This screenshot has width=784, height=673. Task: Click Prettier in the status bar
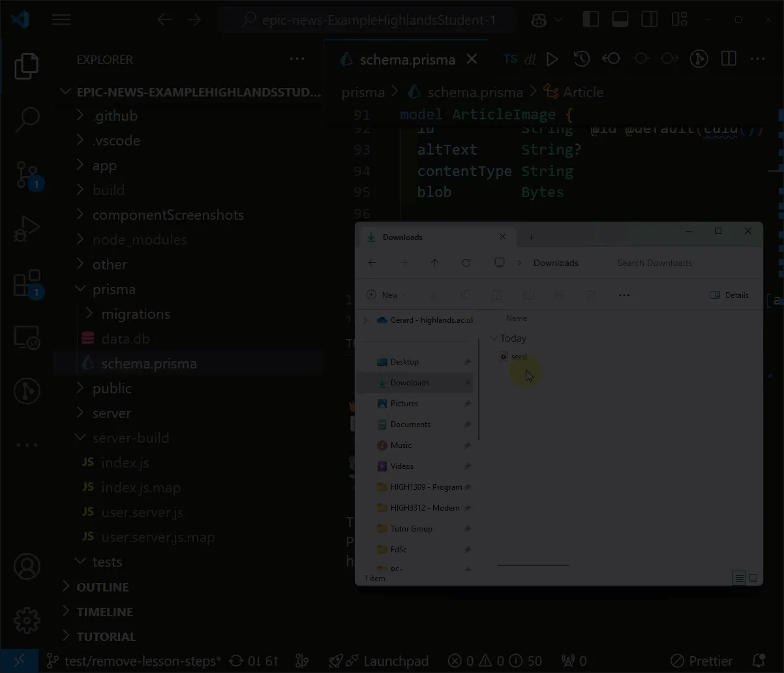[x=702, y=661]
